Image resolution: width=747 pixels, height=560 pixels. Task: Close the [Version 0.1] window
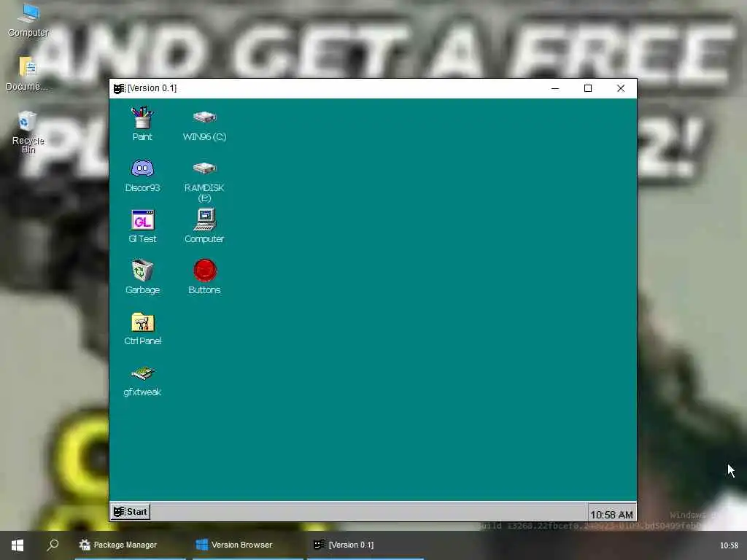[x=621, y=88]
